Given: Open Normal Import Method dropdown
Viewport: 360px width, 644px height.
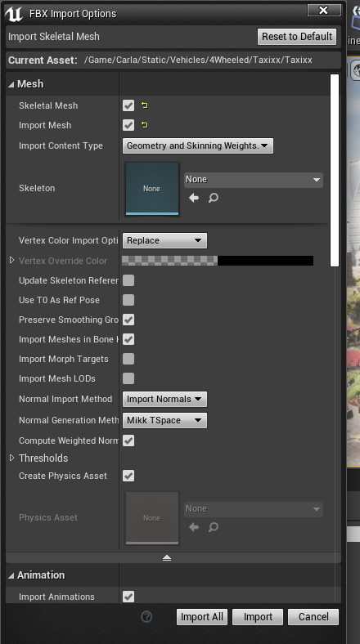Looking at the screenshot, I should (164, 399).
